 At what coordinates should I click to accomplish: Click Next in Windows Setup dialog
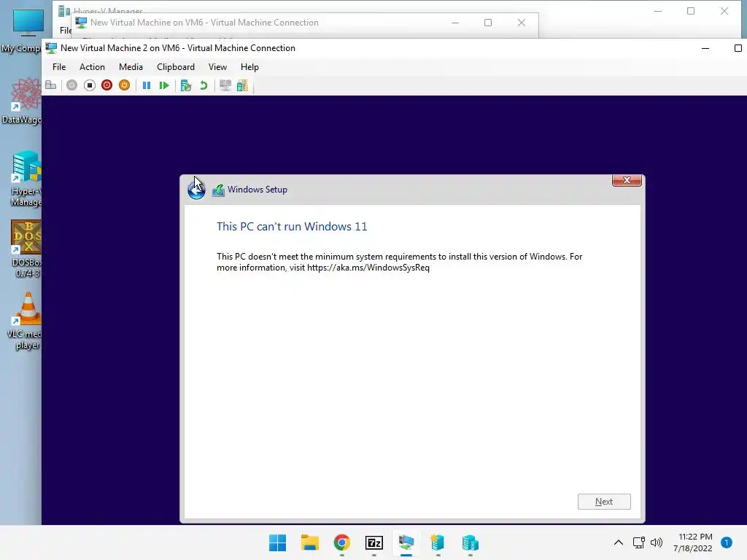pyautogui.click(x=604, y=502)
